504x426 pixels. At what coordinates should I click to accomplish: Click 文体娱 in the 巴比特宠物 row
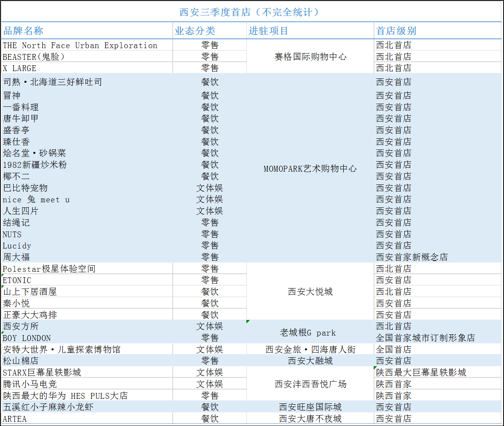coord(210,188)
